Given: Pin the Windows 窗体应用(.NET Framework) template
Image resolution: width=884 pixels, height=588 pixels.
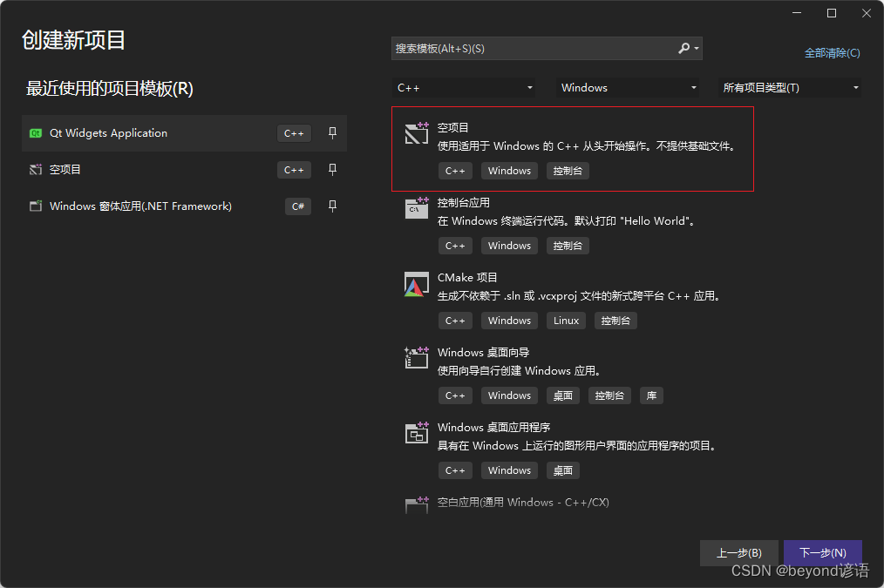Looking at the screenshot, I should click(333, 206).
